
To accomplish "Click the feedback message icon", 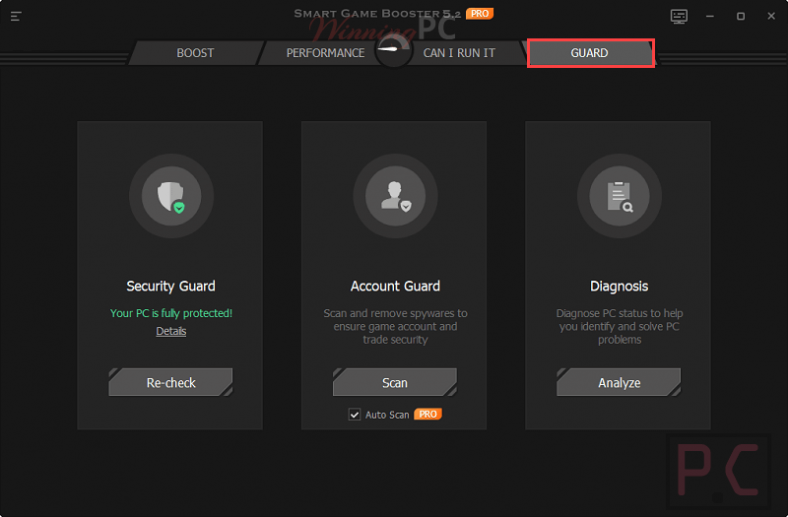I will [679, 16].
